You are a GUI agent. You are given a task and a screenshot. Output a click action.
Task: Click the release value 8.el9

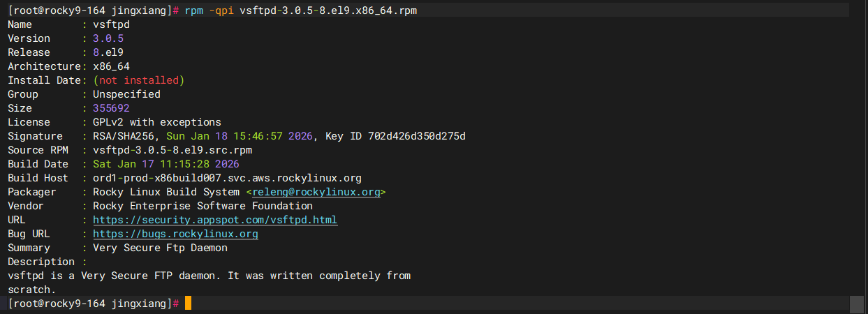(108, 52)
